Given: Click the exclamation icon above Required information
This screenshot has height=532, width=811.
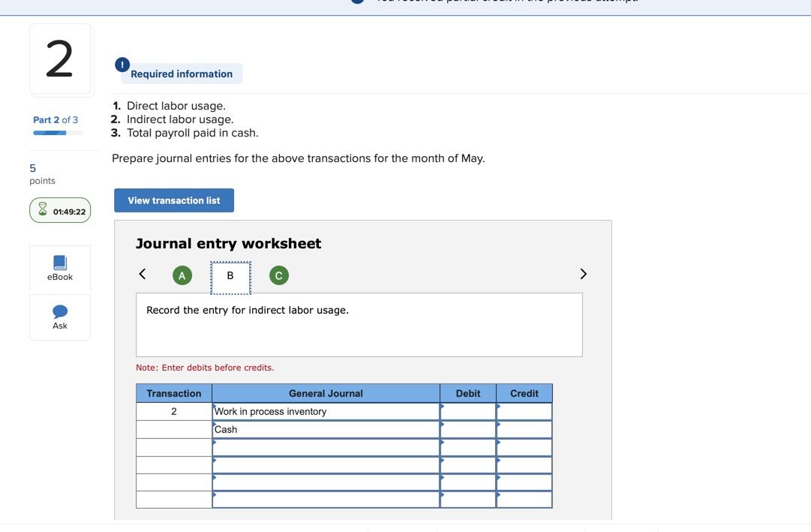Looking at the screenshot, I should click(122, 64).
